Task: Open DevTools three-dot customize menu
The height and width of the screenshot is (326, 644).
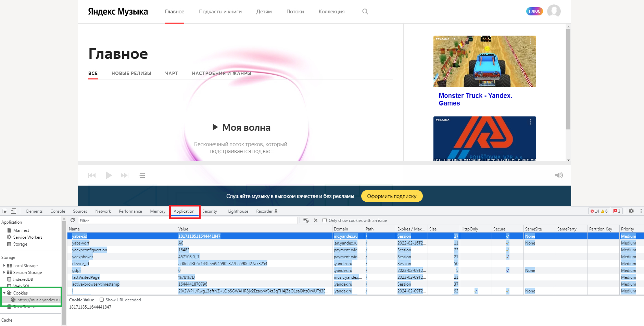Action: (641, 211)
